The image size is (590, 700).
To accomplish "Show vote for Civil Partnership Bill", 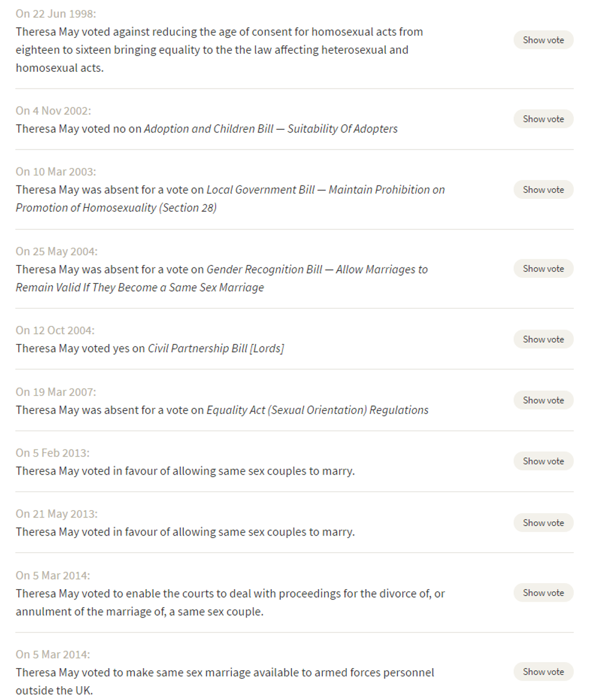I will [543, 339].
